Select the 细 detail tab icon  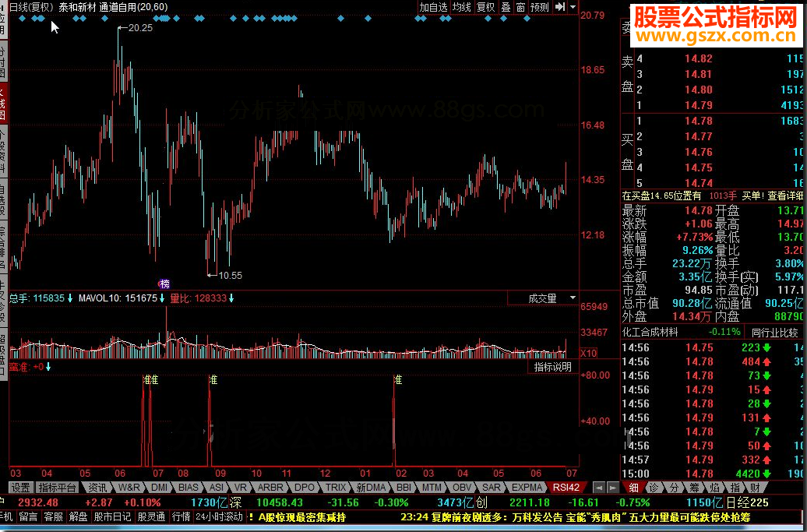pos(633,488)
